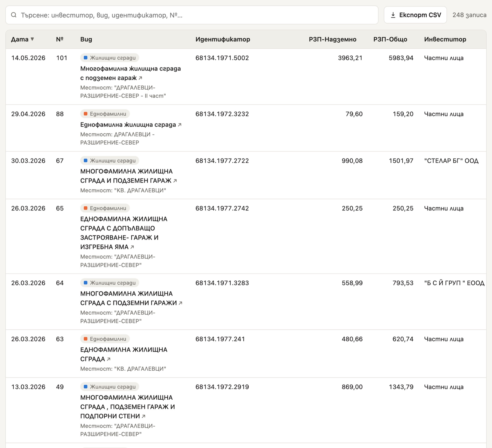492x448 pixels.
Task: Focus the search field for investor or identifier
Action: click(192, 15)
